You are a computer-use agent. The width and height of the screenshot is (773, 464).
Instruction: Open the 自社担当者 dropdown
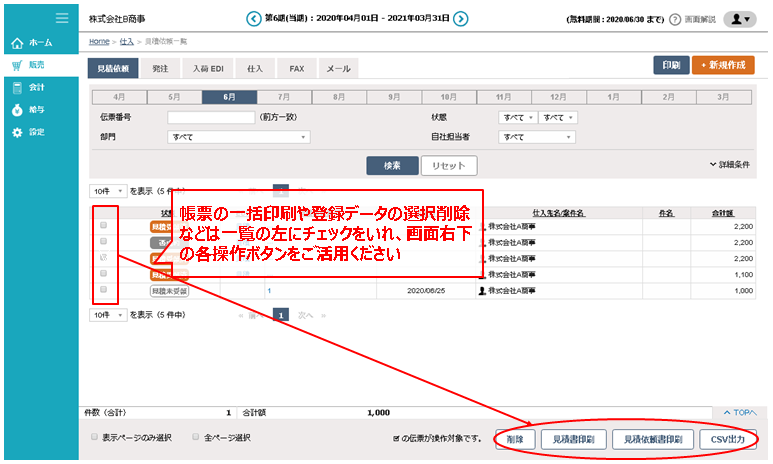pyautogui.click(x=537, y=137)
